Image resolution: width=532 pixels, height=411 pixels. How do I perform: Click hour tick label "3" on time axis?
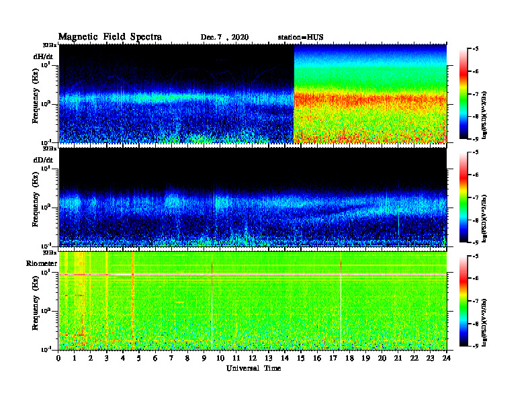[107, 359]
